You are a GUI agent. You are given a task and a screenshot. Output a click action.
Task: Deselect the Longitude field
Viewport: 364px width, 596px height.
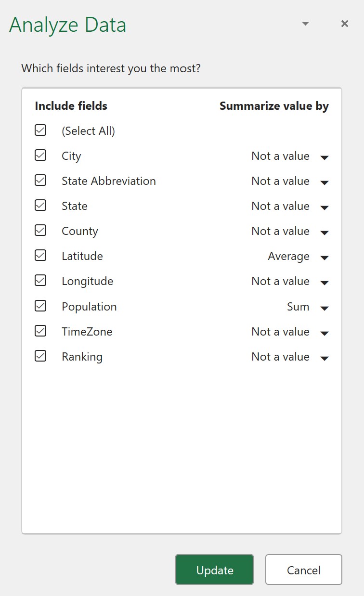pos(40,280)
